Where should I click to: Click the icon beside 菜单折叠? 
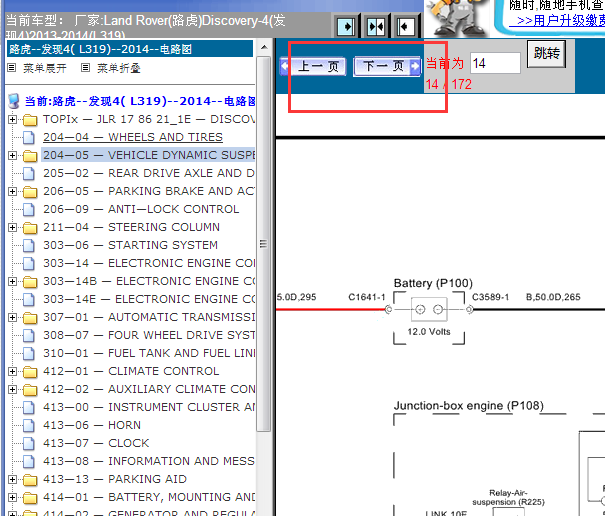point(85,68)
